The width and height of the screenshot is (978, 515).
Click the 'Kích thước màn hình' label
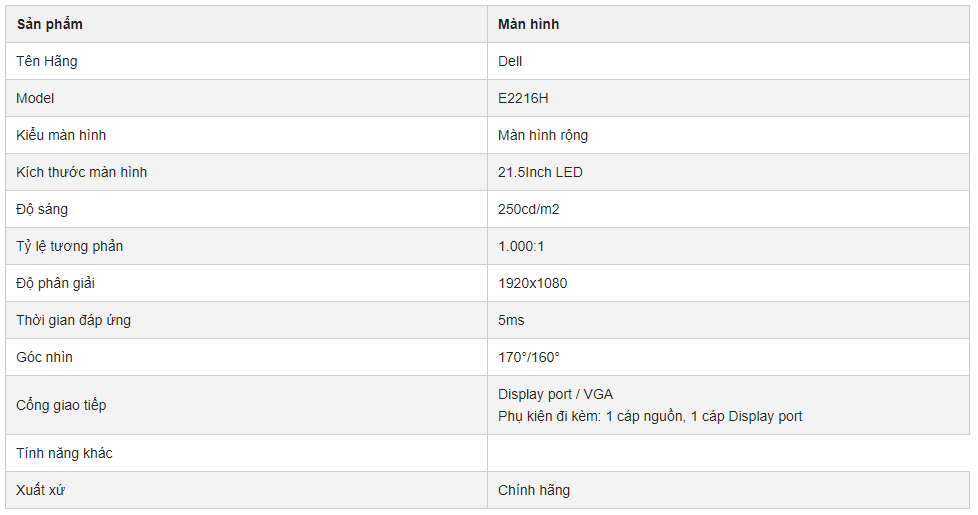[82, 172]
